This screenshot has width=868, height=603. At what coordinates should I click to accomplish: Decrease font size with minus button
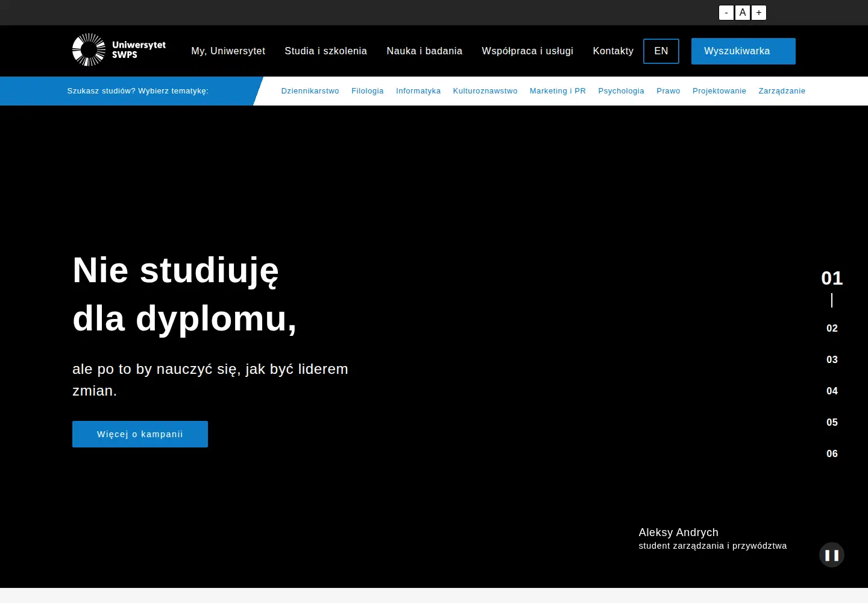[726, 13]
